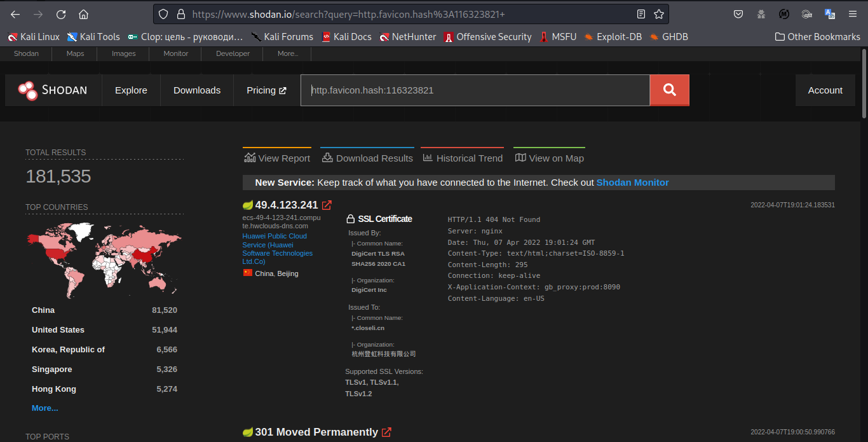Open the Account button
Screen dimensions: 868x442
[825, 90]
